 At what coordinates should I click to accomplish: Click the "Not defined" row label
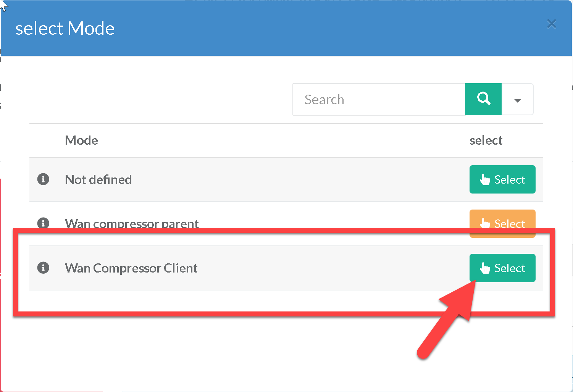pos(98,179)
